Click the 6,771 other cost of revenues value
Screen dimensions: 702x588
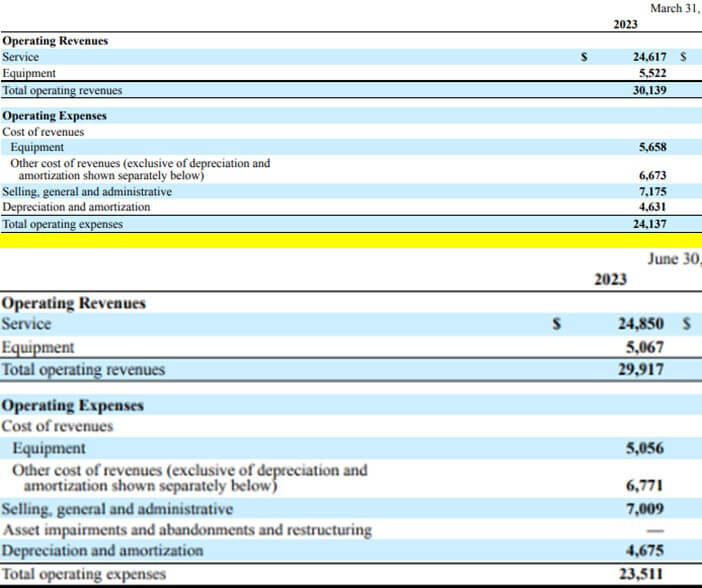pos(645,485)
